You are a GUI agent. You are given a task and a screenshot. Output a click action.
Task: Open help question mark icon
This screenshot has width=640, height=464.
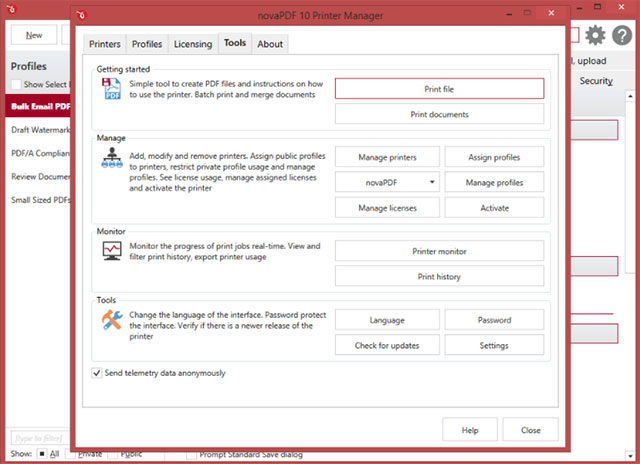coord(622,36)
